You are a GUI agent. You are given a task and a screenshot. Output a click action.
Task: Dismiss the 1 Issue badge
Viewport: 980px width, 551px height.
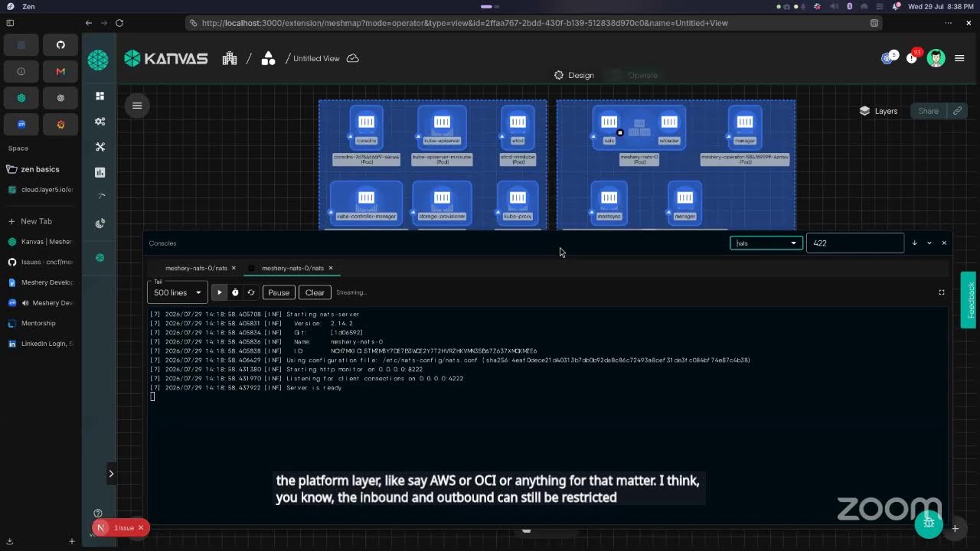[141, 528]
